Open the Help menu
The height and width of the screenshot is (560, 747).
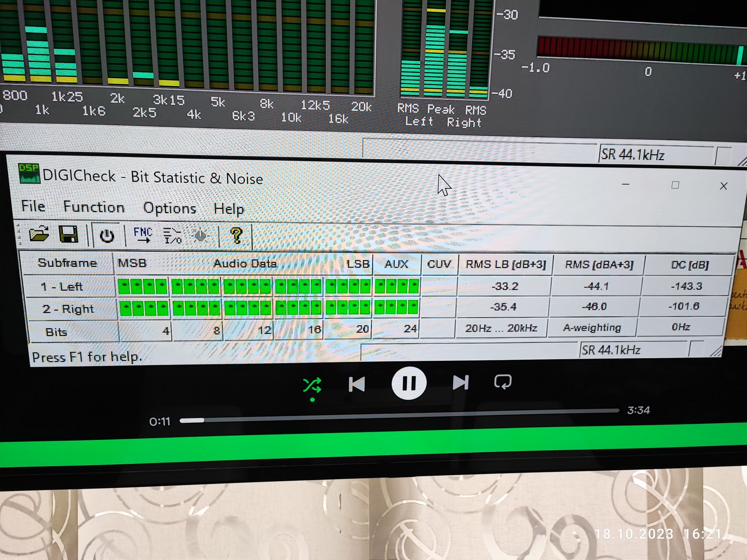(229, 209)
